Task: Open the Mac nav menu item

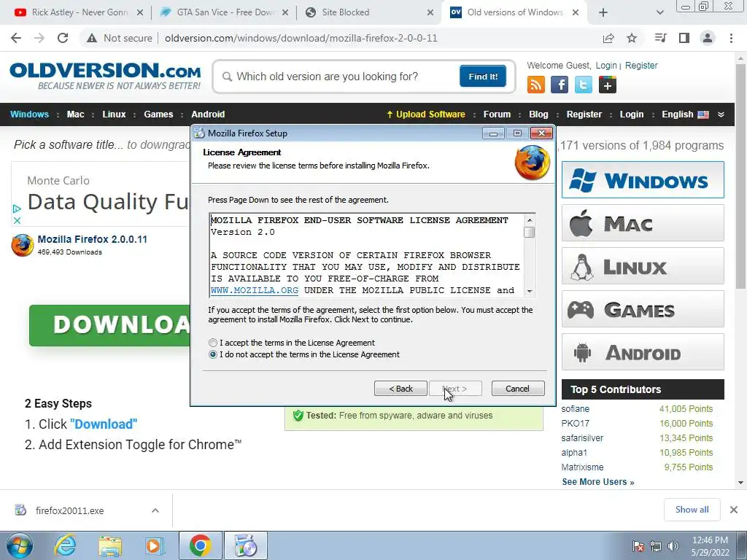Action: point(75,114)
